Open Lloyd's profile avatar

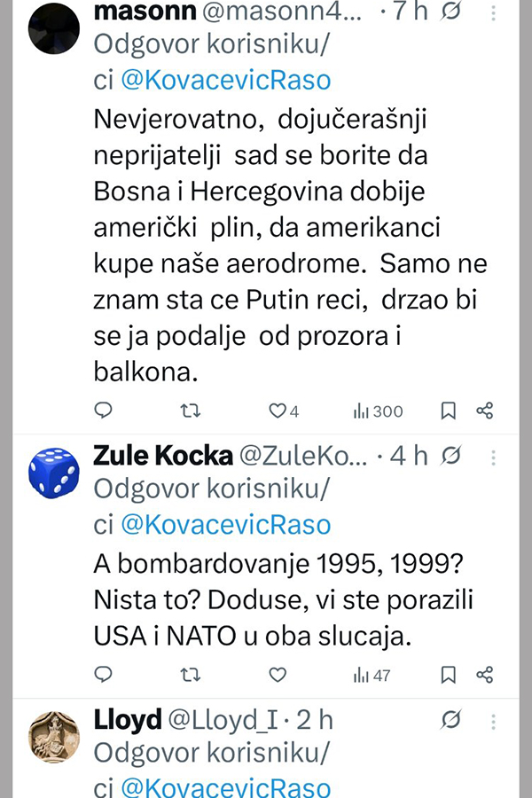pos(55,736)
